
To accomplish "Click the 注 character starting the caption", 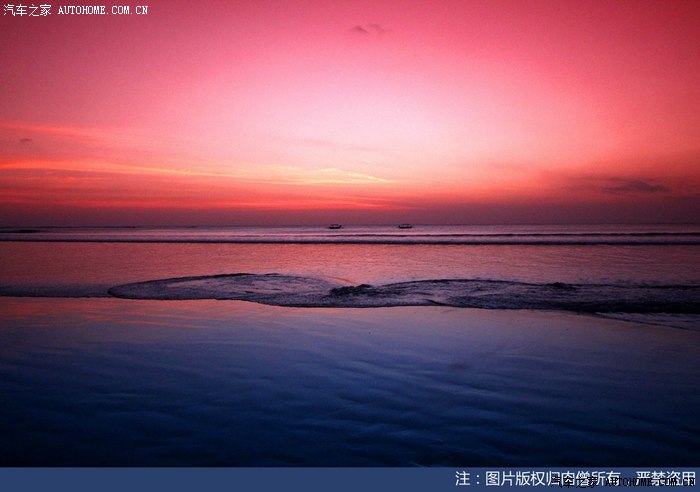I will (462, 479).
